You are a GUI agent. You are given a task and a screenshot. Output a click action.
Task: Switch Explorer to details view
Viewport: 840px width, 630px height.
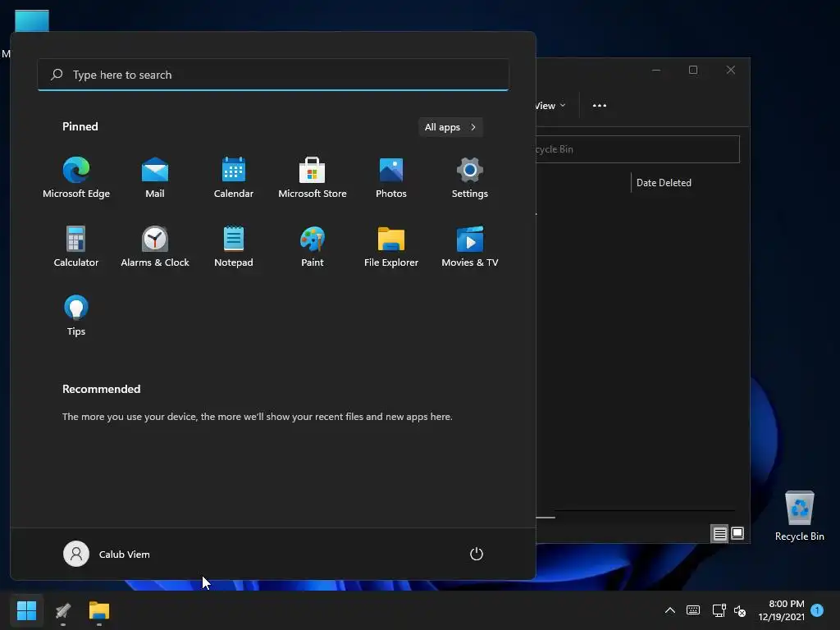[x=719, y=533]
